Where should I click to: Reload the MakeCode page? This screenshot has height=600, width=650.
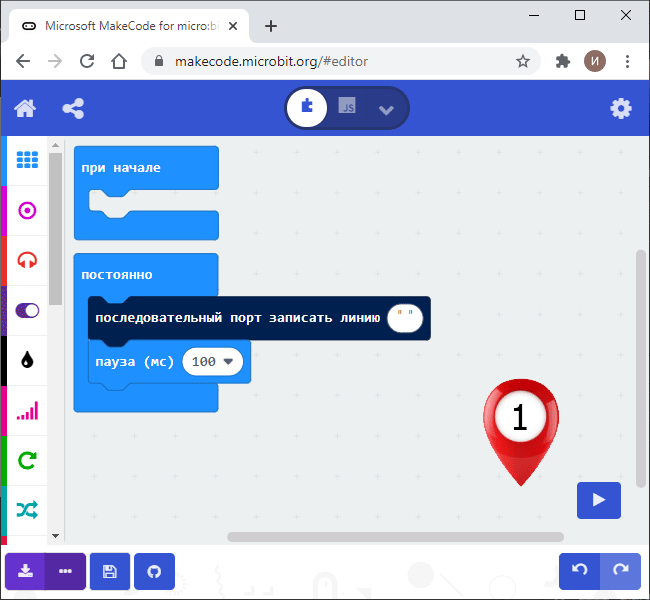pyautogui.click(x=87, y=61)
